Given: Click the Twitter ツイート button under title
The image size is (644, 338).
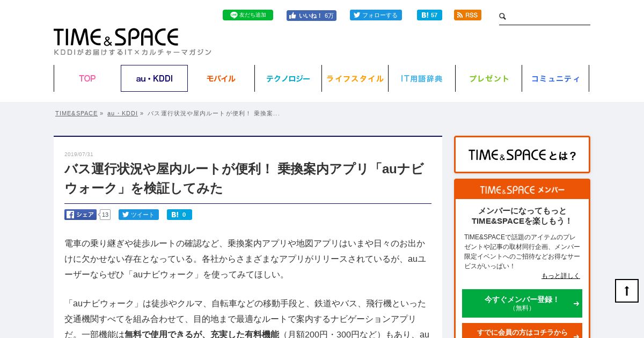Looking at the screenshot, I should [138, 215].
